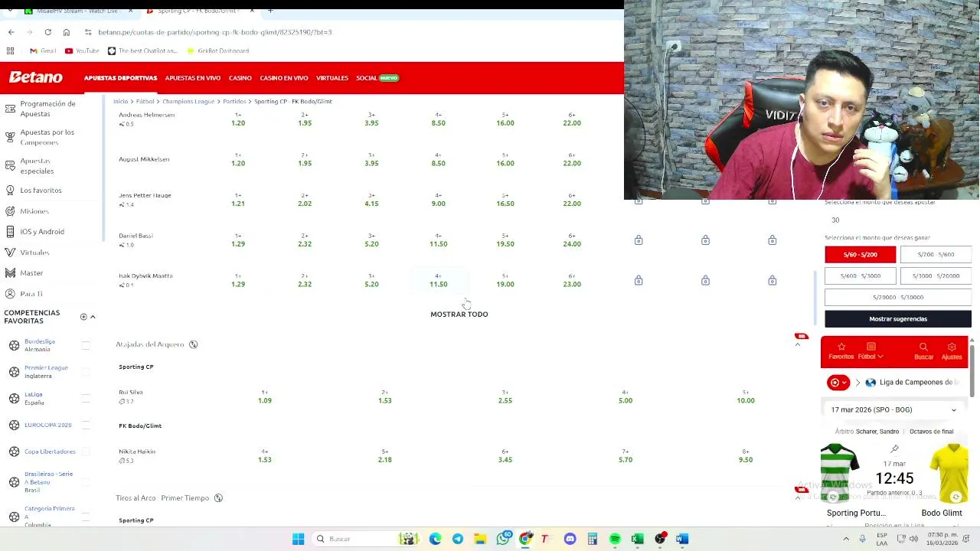Screen dimensions: 980x551
Task: Add a favorite competition with plus icon
Action: [x=83, y=317]
